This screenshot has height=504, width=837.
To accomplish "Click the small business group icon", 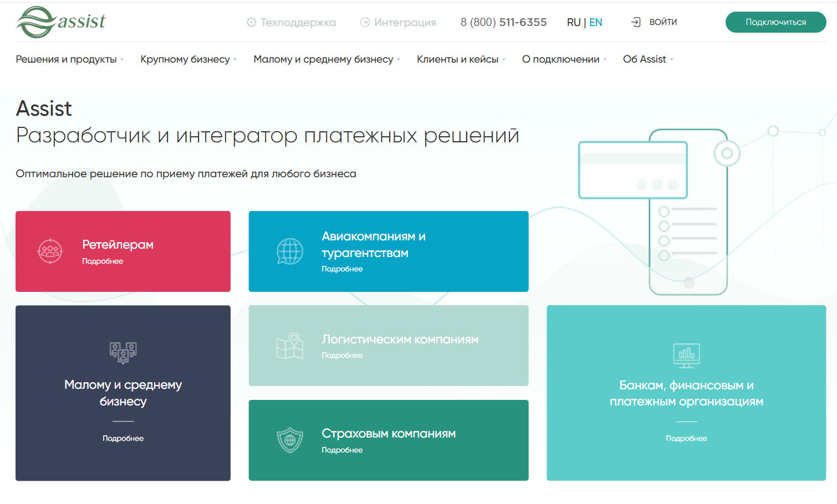I will [x=123, y=352].
